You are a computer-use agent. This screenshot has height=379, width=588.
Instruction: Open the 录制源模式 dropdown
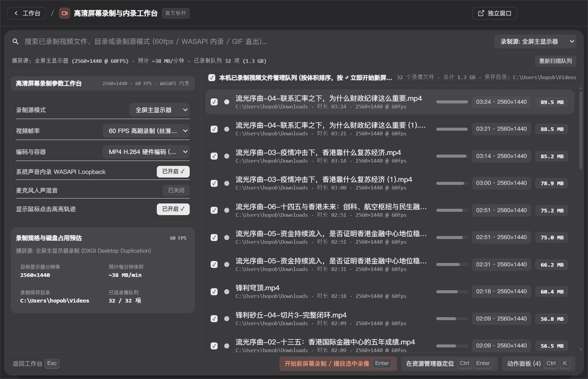(159, 110)
